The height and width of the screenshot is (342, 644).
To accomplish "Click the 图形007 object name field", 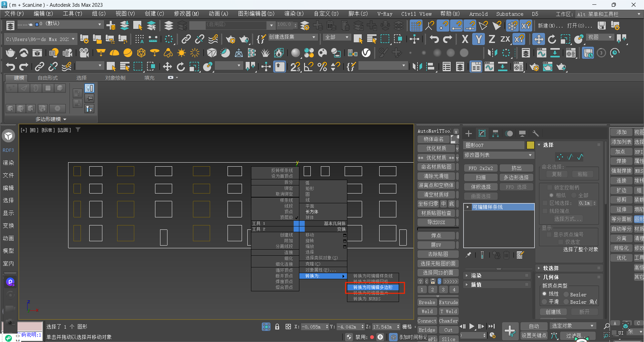I will point(494,145).
